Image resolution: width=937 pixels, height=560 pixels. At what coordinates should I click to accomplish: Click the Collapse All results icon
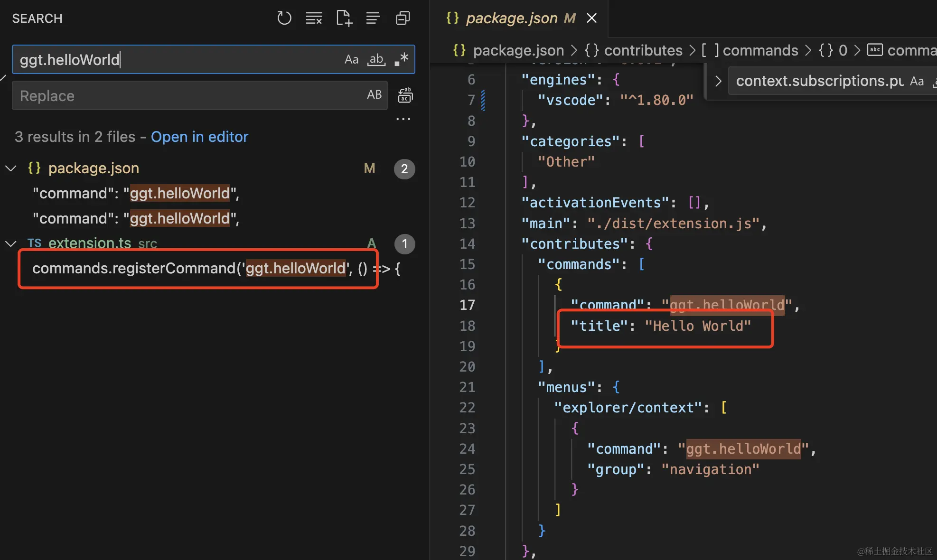(403, 18)
